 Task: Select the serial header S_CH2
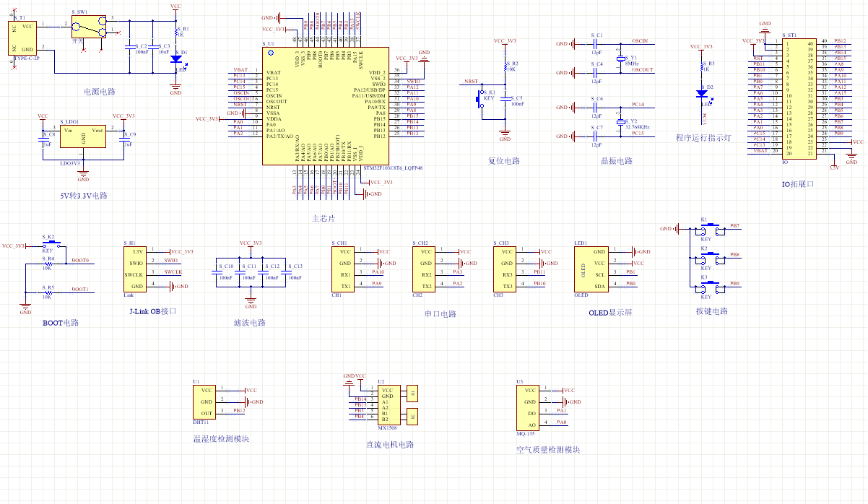click(424, 269)
